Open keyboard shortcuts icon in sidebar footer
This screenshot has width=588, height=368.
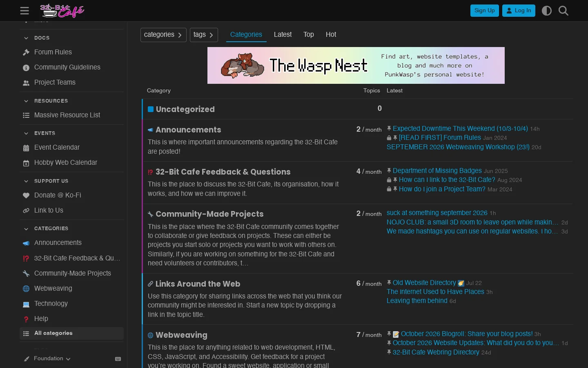(x=118, y=359)
